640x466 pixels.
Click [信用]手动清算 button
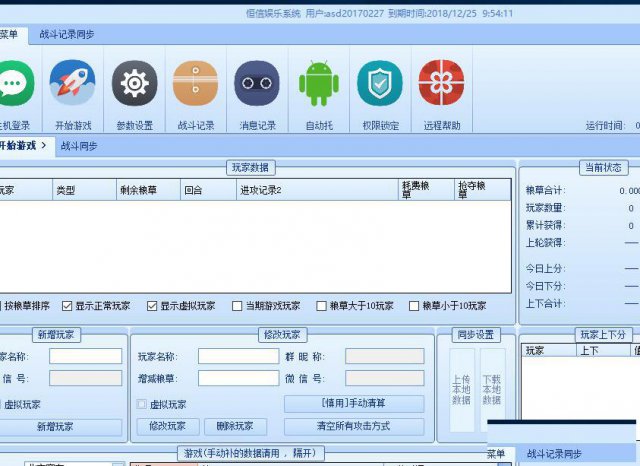point(354,404)
